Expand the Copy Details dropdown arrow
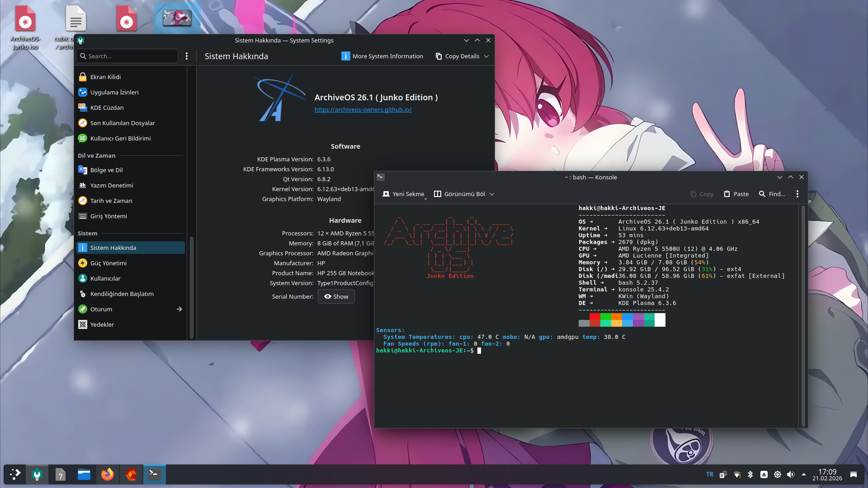The height and width of the screenshot is (488, 868). coord(486,56)
